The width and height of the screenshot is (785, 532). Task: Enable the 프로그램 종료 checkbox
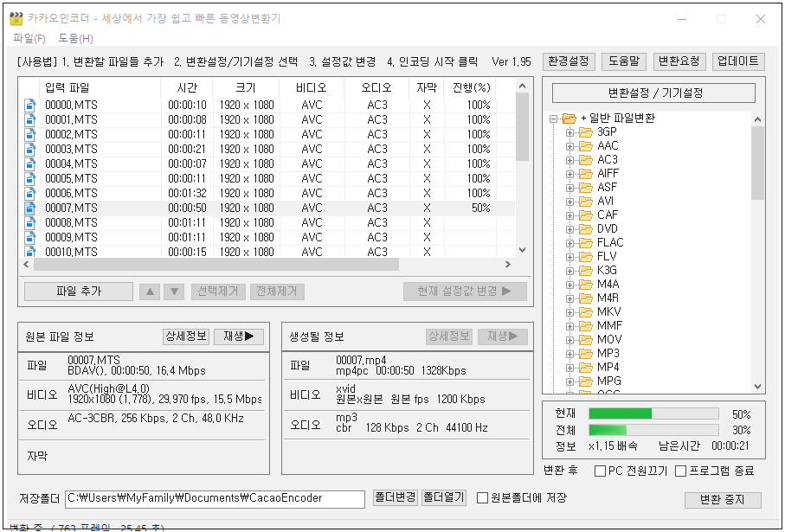pos(680,471)
